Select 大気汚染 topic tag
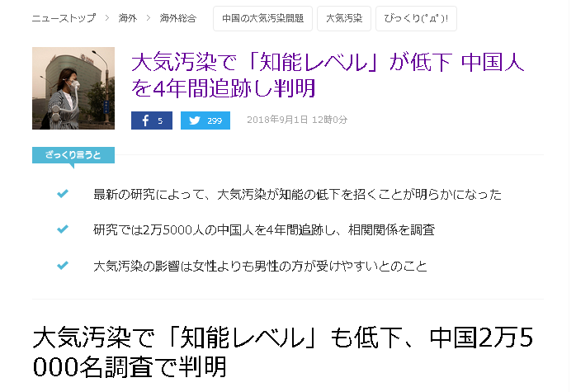This screenshot has width=576, height=392. point(344,18)
